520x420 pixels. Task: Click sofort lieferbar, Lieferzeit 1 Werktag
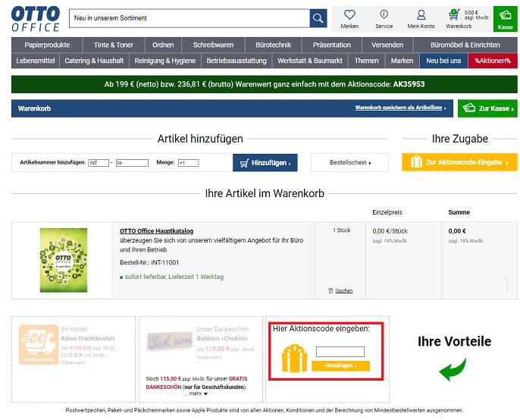(174, 277)
